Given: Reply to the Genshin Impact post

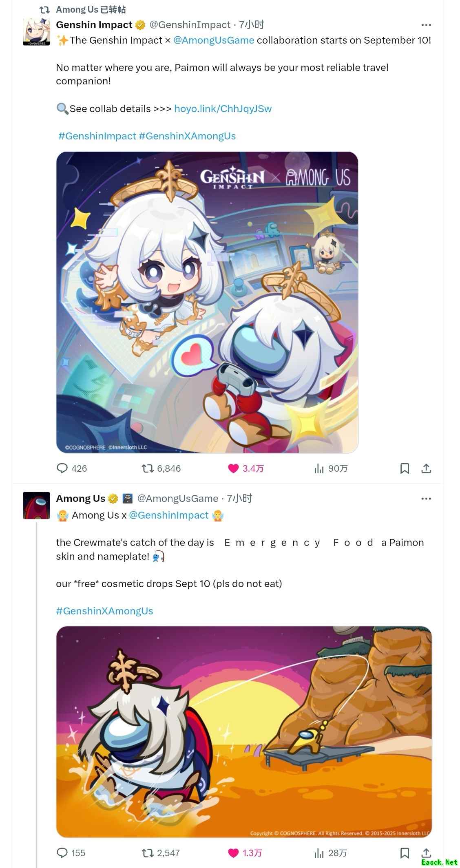Looking at the screenshot, I should 71,468.
